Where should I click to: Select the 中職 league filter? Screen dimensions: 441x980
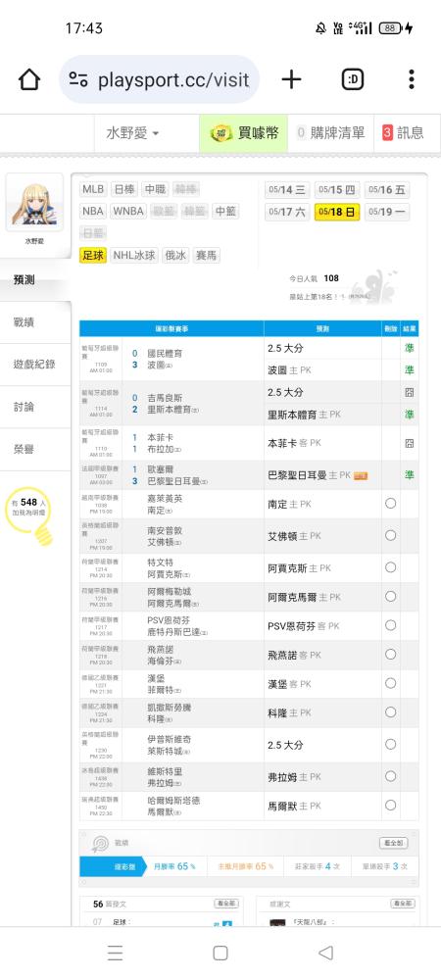click(154, 189)
